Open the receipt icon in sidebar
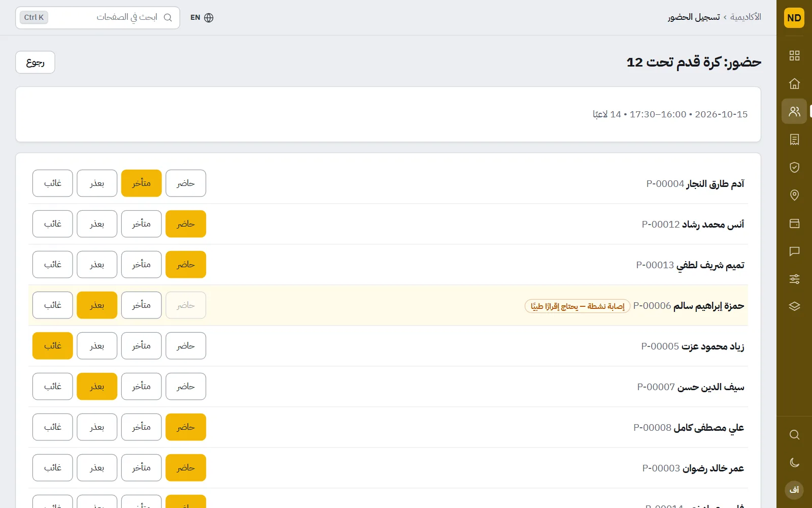Screen dimensions: 812x508 coord(794,139)
